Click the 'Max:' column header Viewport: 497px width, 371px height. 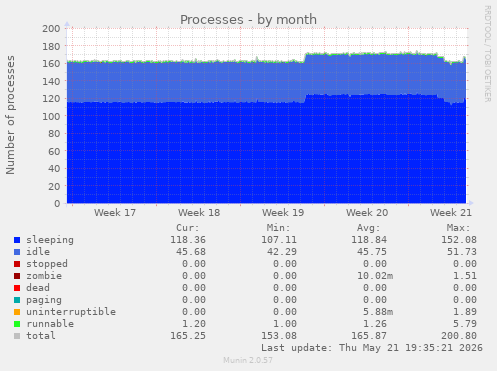(x=458, y=228)
